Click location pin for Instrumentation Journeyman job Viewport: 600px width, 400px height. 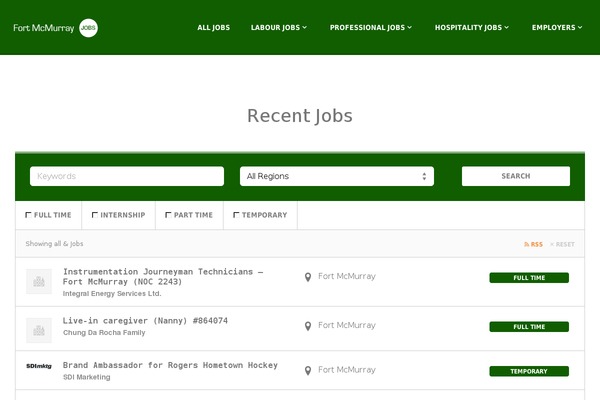[x=308, y=277]
